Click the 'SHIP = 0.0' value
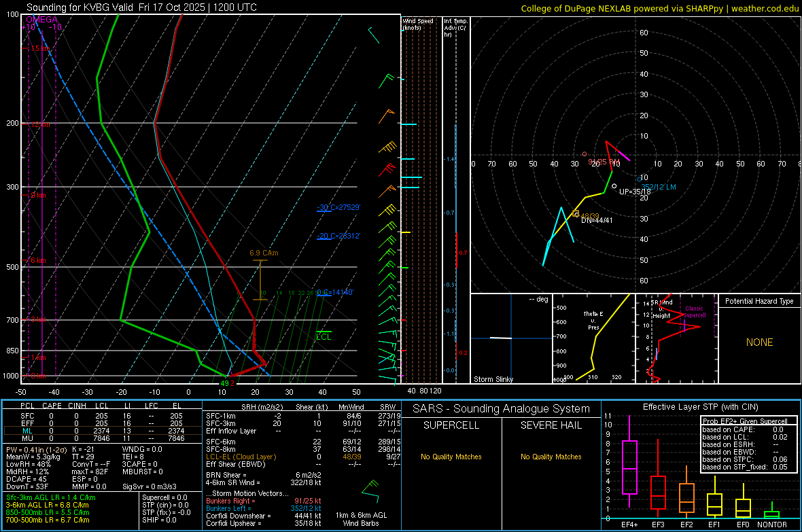The width and height of the screenshot is (802, 532). pos(159,520)
